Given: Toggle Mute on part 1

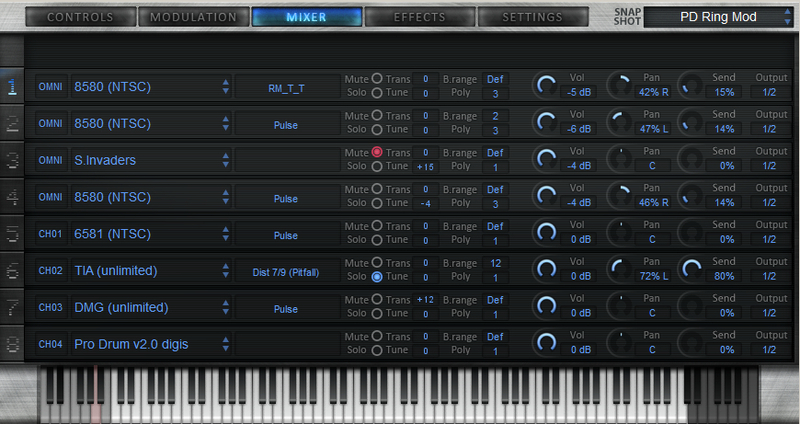Looking at the screenshot, I should point(377,79).
